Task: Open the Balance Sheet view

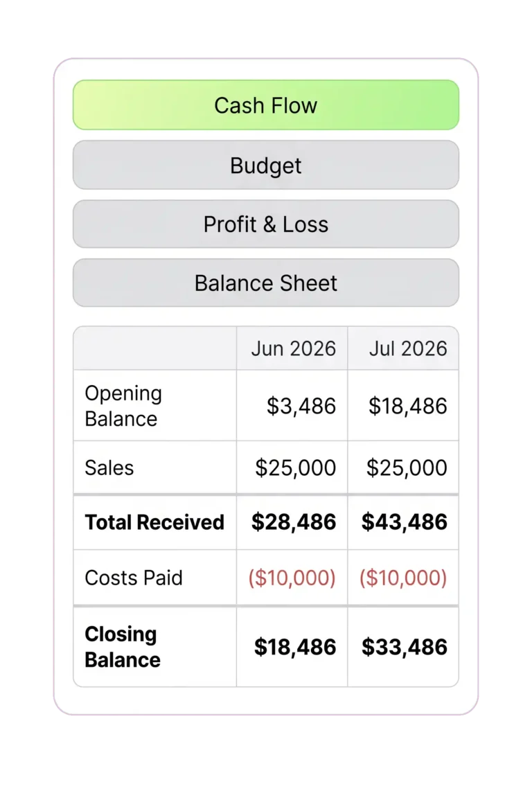Action: [x=266, y=283]
